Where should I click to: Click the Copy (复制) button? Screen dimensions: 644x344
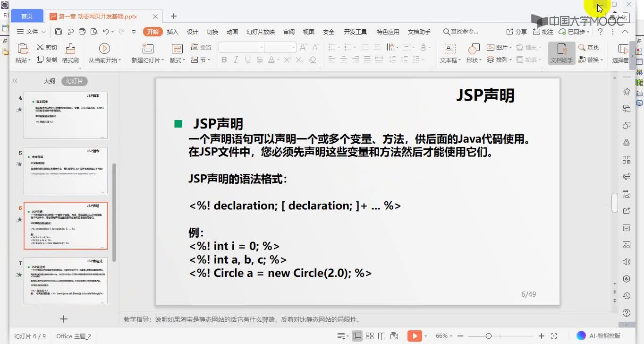[x=47, y=60]
